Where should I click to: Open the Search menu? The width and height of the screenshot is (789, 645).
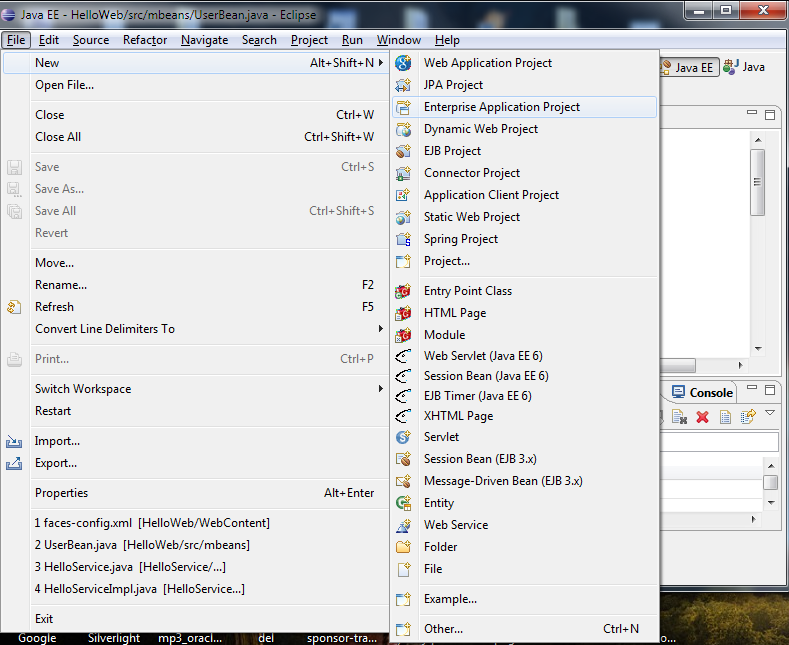[x=259, y=40]
